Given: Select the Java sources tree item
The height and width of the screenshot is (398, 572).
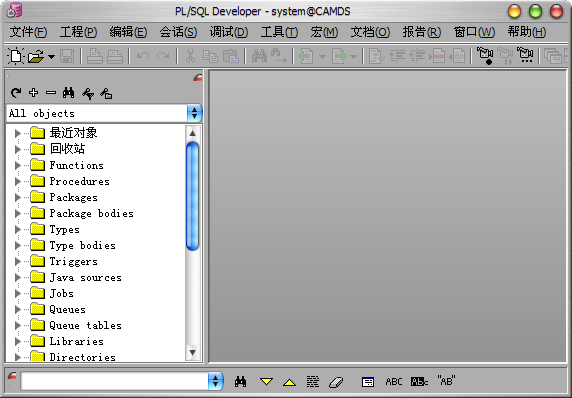Looking at the screenshot, I should click(85, 278).
